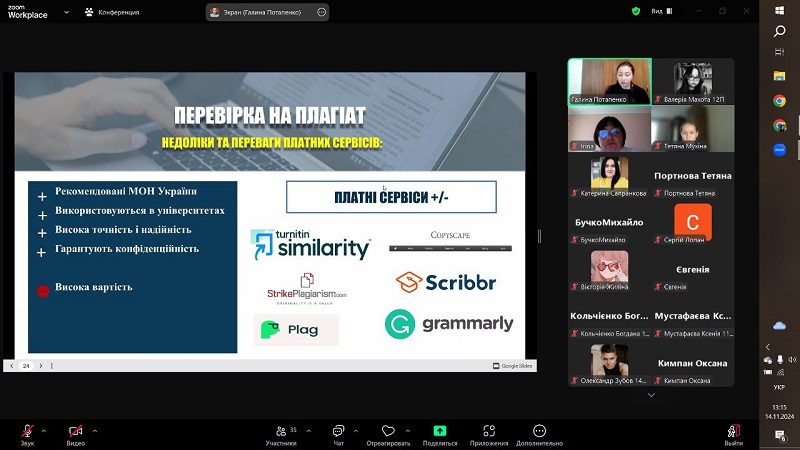Select Сергій Лопан orange avatar tile
The width and height of the screenshot is (800, 450).
coord(693,223)
